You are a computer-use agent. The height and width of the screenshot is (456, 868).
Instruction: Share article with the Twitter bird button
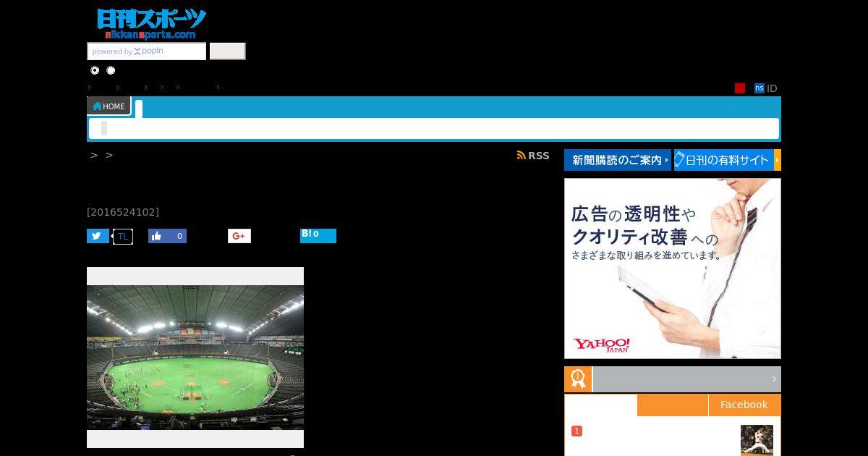click(98, 236)
